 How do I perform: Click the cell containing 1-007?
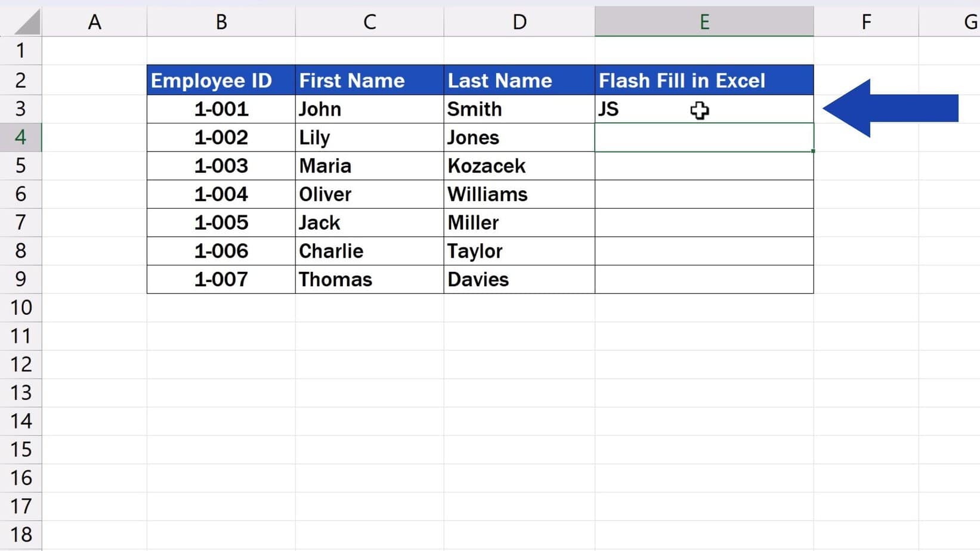(221, 279)
